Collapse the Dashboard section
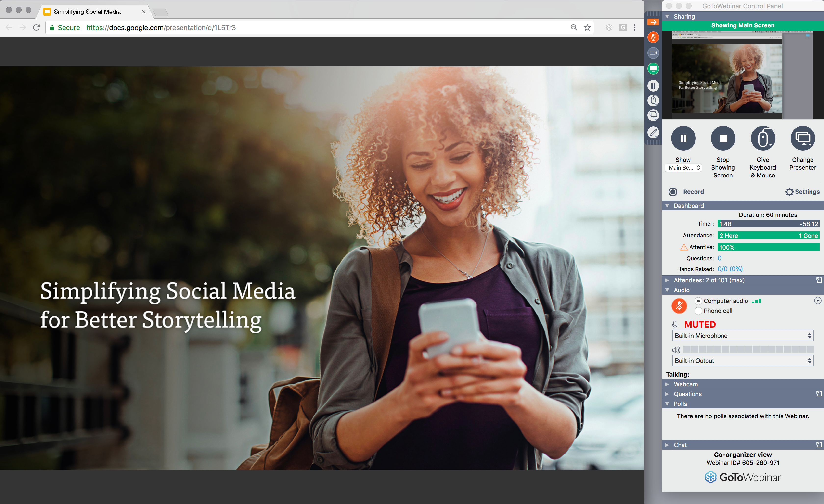Screen dimensions: 824x504 (x=668, y=205)
